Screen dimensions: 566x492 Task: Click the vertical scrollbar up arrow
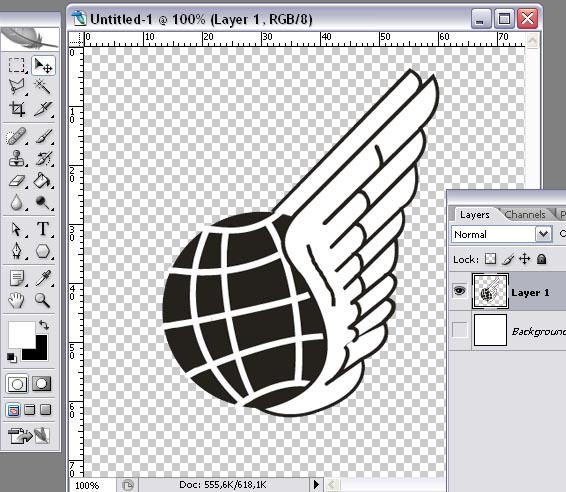click(x=532, y=40)
